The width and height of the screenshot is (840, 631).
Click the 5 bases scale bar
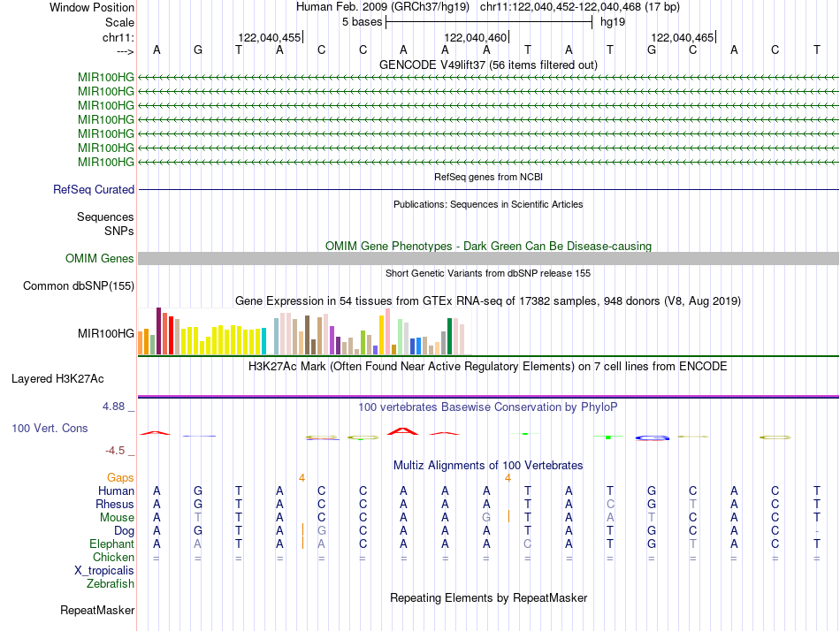coord(489,22)
